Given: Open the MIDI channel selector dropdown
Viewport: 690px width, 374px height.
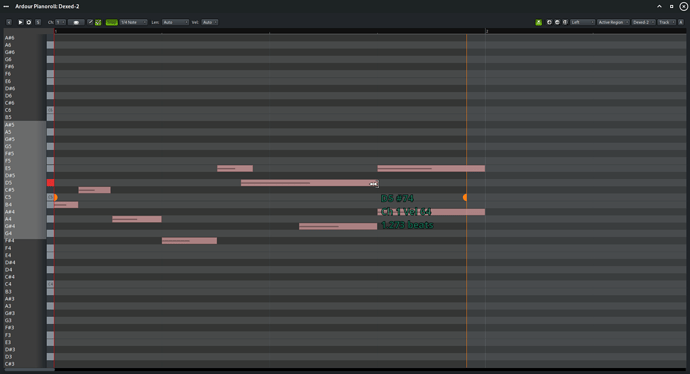Looking at the screenshot, I should point(60,22).
